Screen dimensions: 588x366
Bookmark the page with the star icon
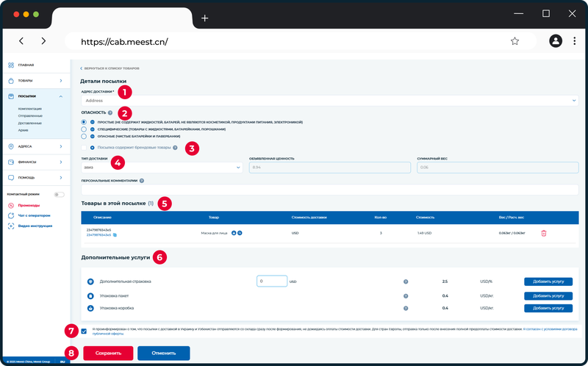(x=514, y=41)
